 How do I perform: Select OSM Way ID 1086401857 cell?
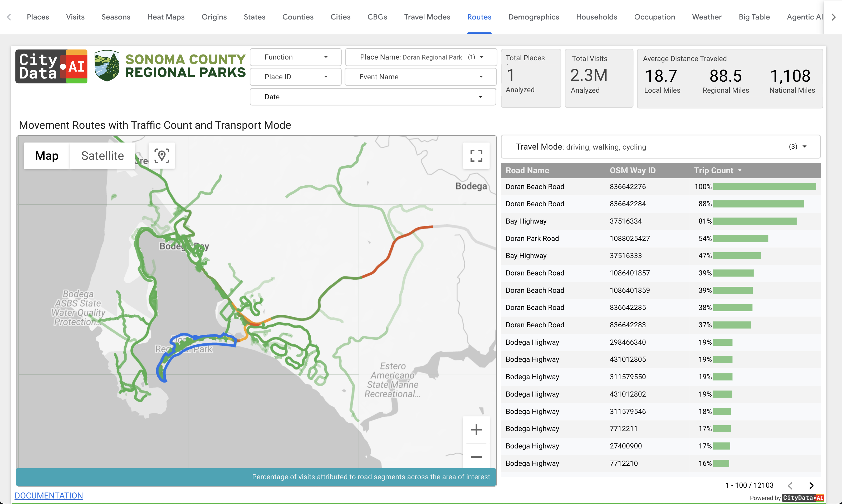[630, 273]
